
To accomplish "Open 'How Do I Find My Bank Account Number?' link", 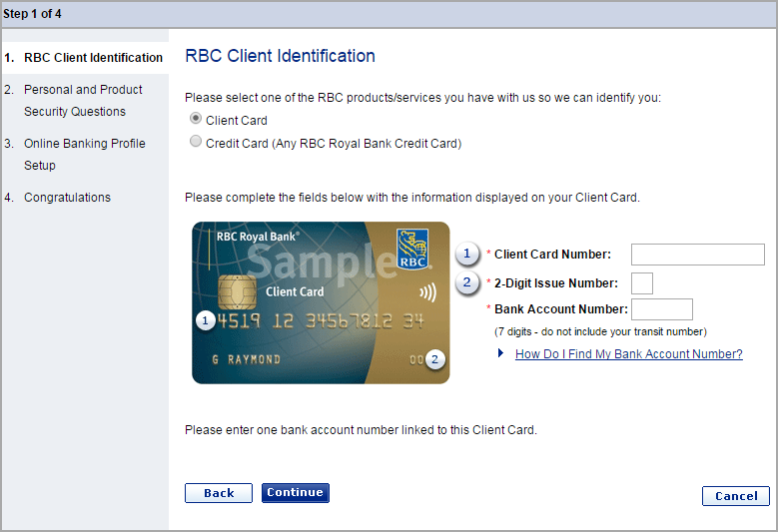I will (x=628, y=354).
